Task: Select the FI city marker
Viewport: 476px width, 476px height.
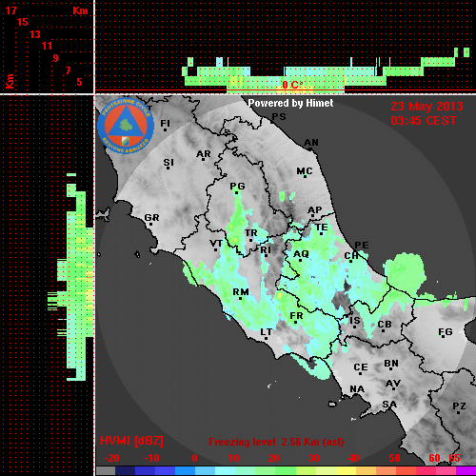Action: pos(165,125)
